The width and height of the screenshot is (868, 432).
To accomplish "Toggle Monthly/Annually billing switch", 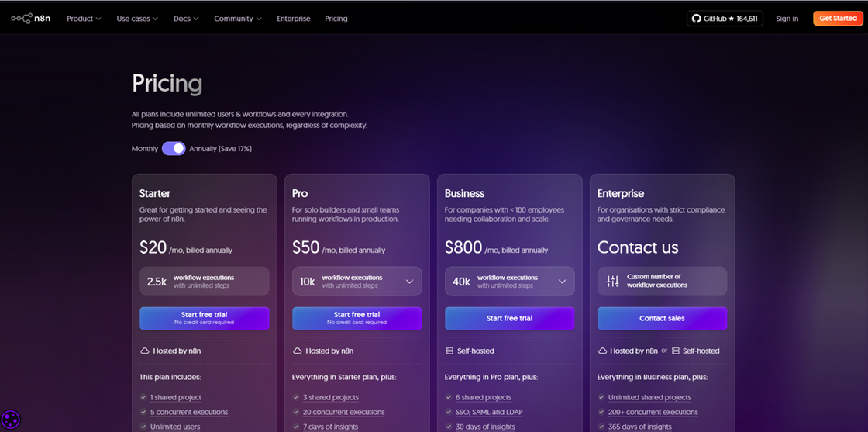I will (x=174, y=148).
